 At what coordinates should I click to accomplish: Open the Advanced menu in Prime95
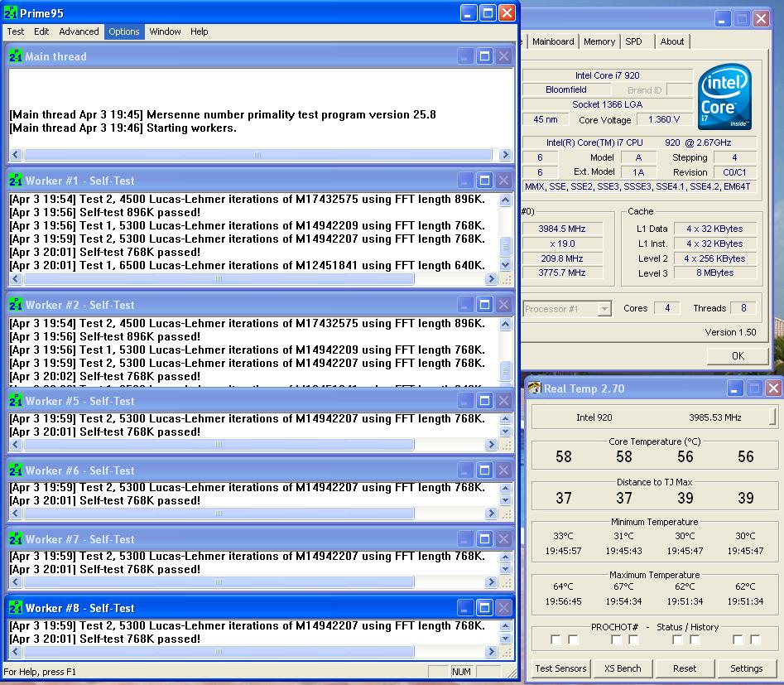point(79,31)
